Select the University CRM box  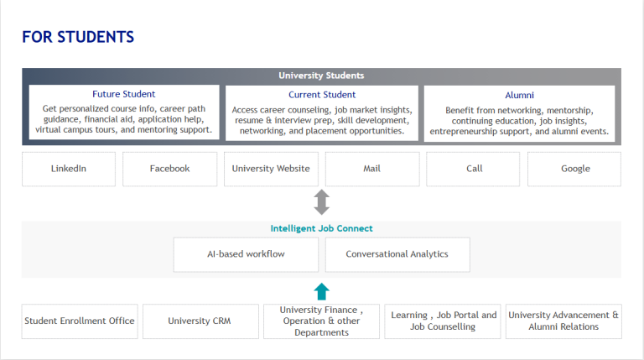tap(200, 321)
